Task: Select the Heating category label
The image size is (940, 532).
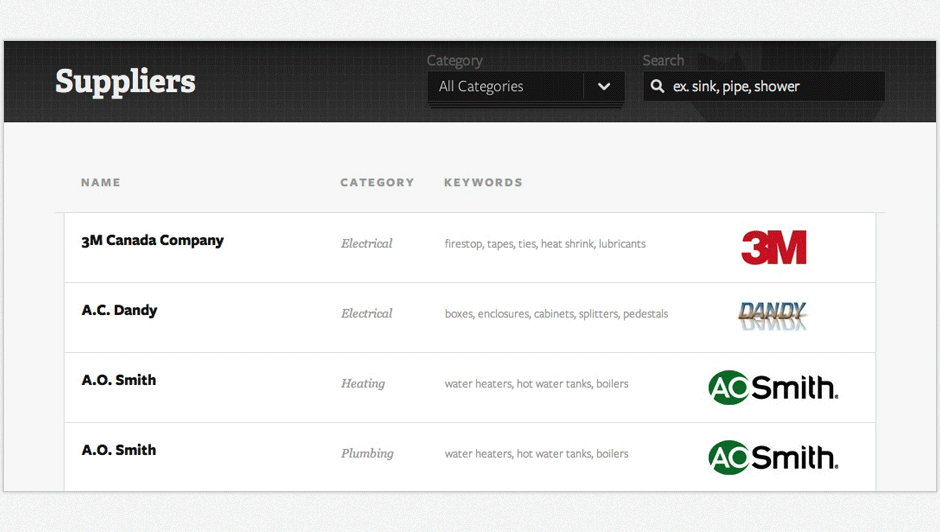Action: pos(363,384)
